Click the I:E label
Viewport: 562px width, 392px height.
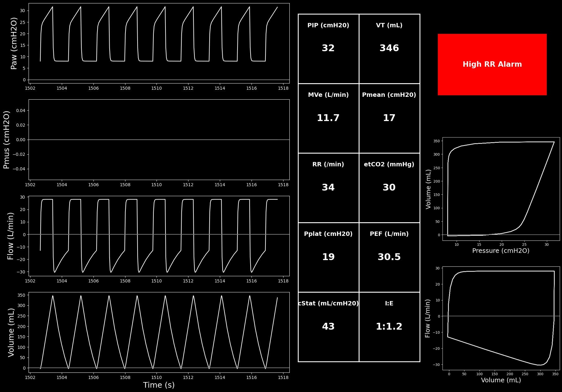(389, 304)
